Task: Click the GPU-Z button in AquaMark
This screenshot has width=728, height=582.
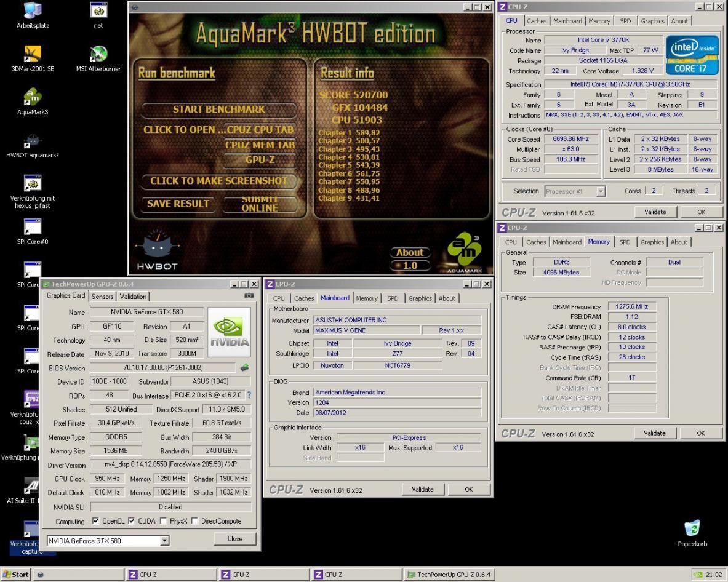Action: pyautogui.click(x=260, y=160)
